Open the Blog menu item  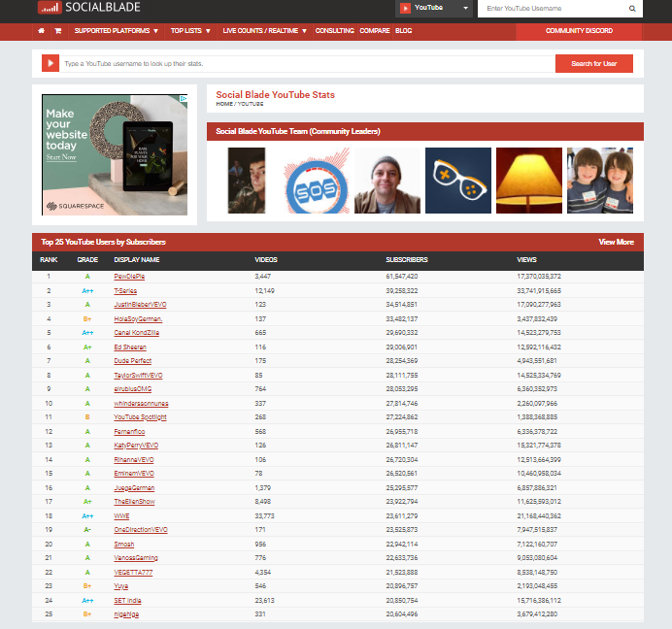(x=403, y=31)
